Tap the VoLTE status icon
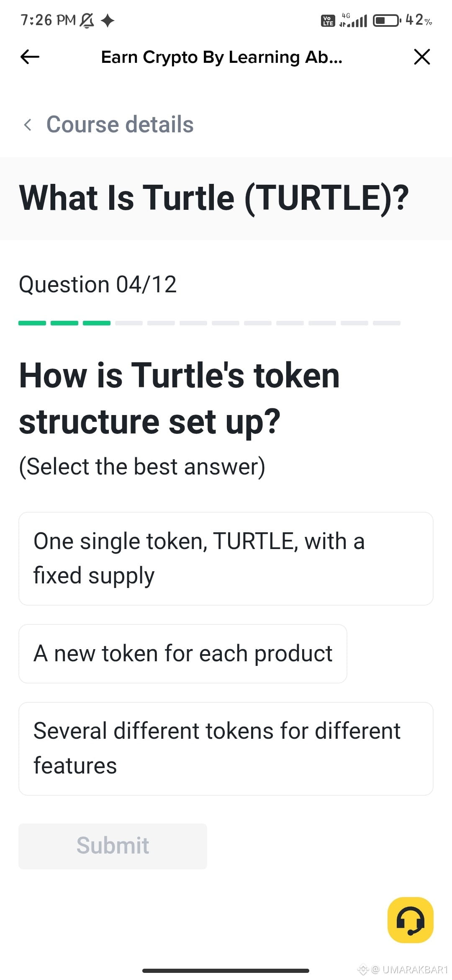The width and height of the screenshot is (452, 980). tap(328, 21)
